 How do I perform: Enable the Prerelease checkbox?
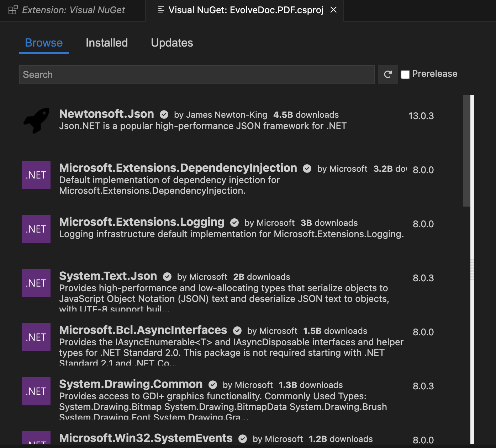point(405,75)
